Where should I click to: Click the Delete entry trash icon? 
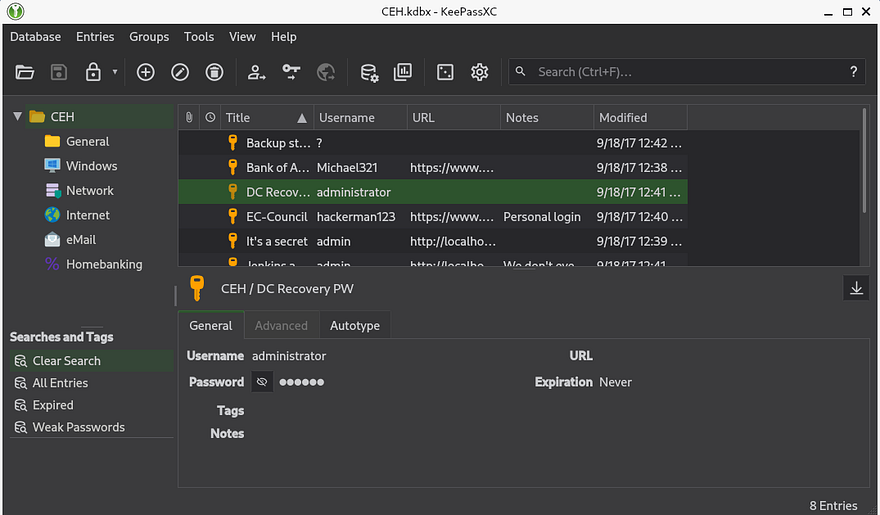coord(214,72)
